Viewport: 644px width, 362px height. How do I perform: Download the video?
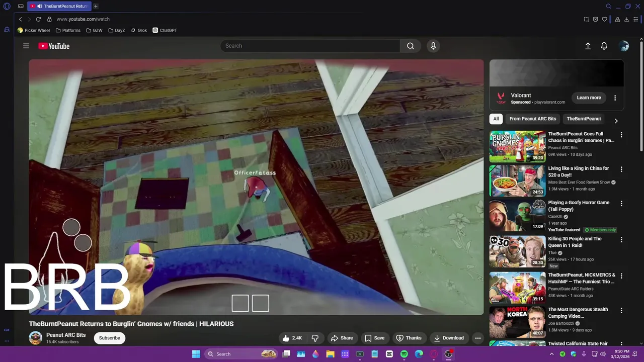[449, 338]
